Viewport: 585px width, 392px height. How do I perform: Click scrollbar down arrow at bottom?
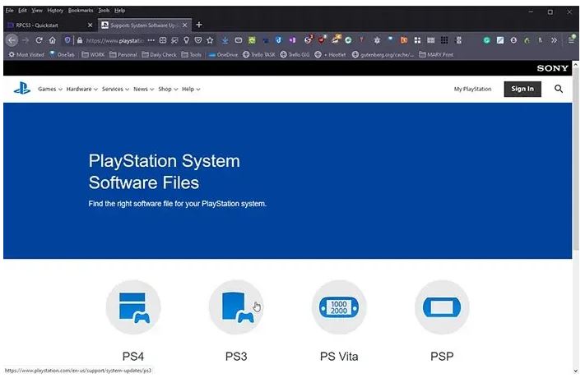coord(576,371)
